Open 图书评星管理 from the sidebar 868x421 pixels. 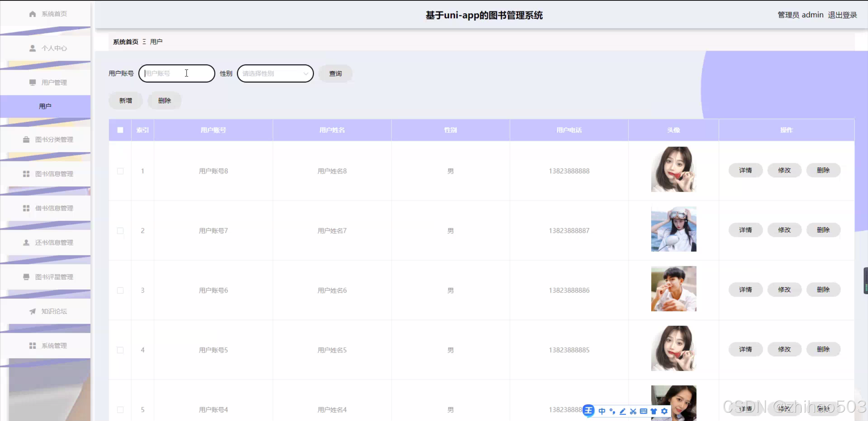54,277
